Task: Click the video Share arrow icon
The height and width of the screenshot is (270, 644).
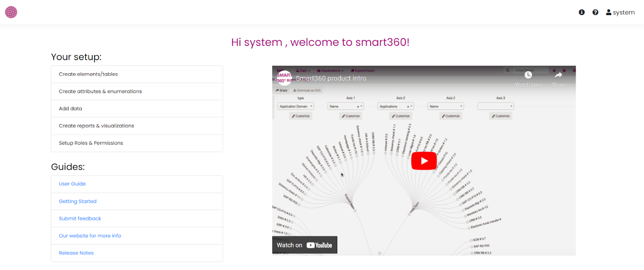Action: pyautogui.click(x=558, y=75)
